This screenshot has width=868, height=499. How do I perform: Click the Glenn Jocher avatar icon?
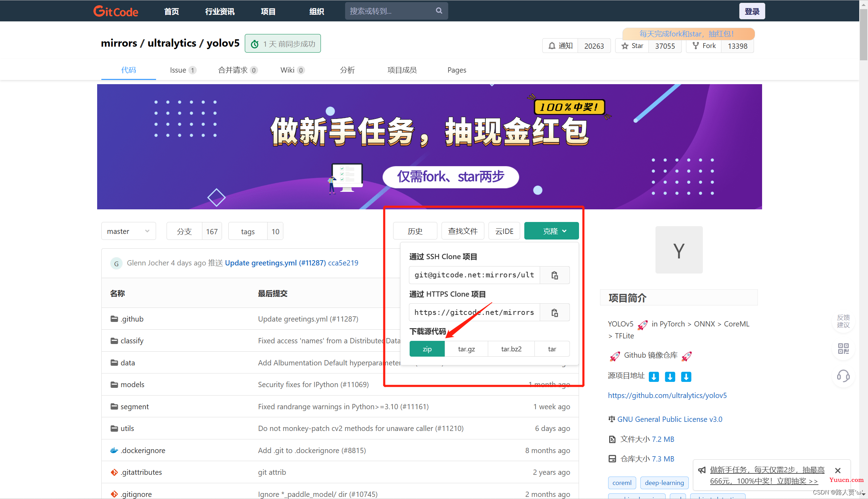click(116, 263)
